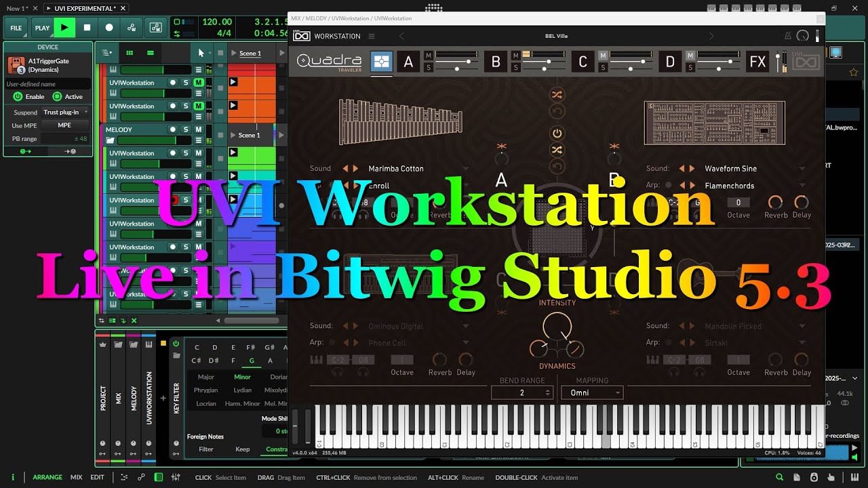Image resolution: width=868 pixels, height=488 pixels.
Task: Click the mixer faders icon in bottom bar
Action: [x=176, y=477]
